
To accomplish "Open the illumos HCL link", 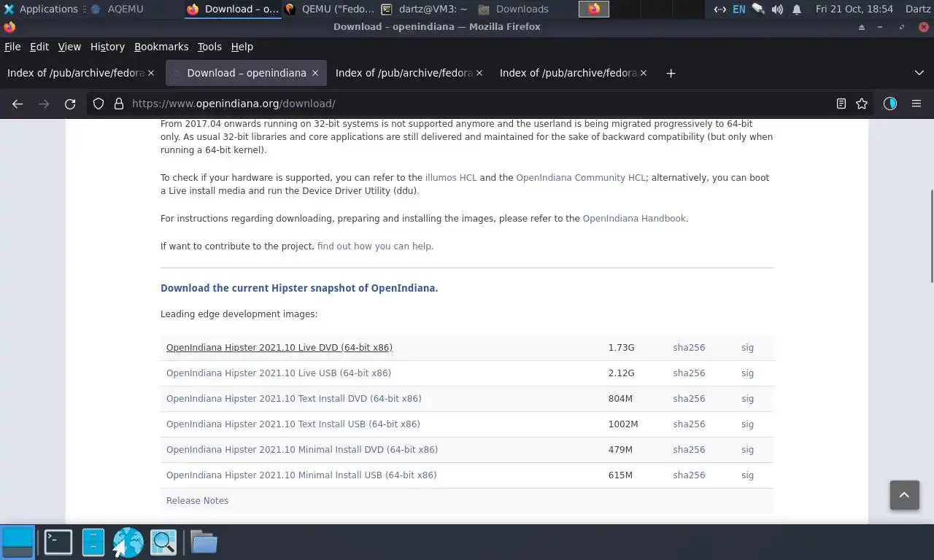I will point(451,177).
